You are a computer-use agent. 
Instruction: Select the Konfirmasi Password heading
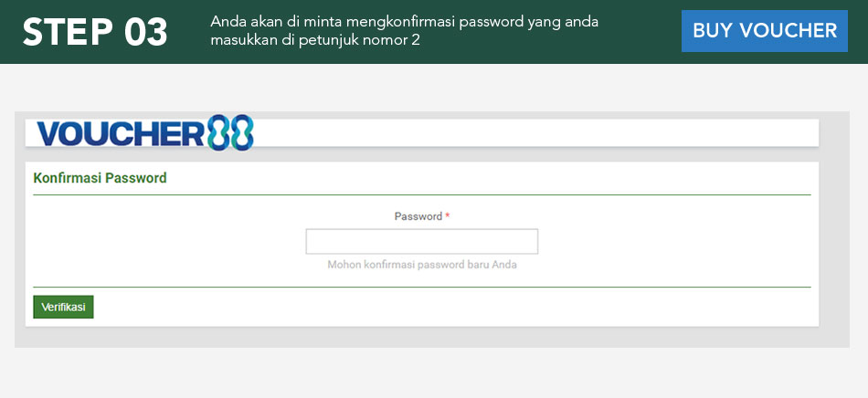100,178
